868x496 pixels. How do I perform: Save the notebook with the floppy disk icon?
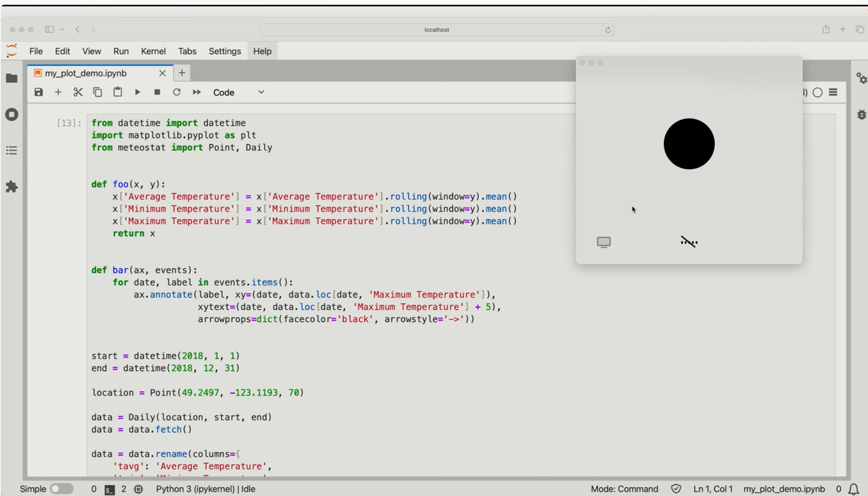coord(39,92)
